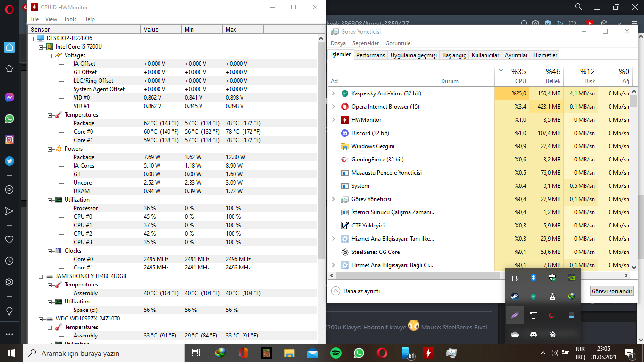
Task: Open Speed Dial home in Opera sidebar
Action: (9, 47)
